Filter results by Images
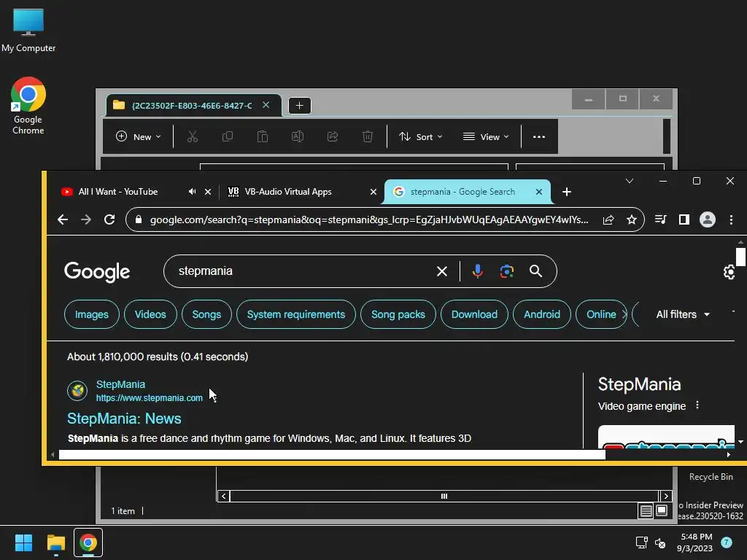Viewport: 747px width, 560px height. pyautogui.click(x=91, y=314)
